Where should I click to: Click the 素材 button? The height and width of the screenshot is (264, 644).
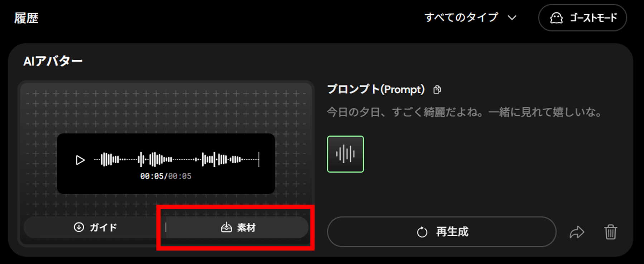[237, 227]
